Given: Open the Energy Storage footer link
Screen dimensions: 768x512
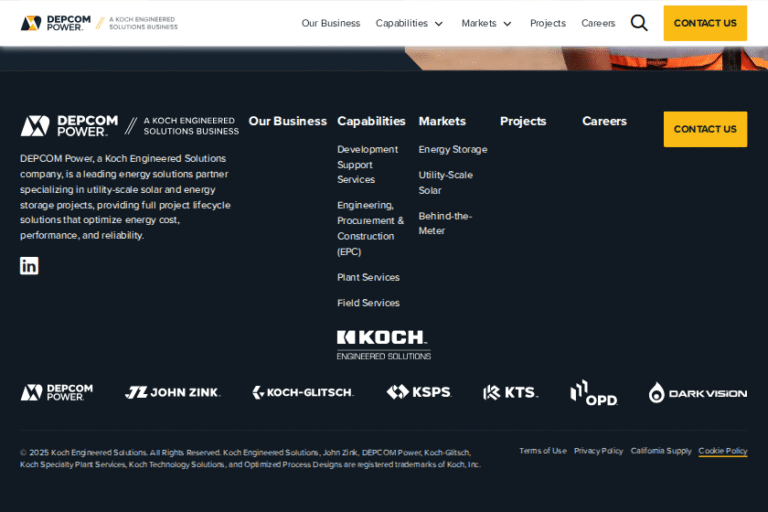Looking at the screenshot, I should click(452, 149).
